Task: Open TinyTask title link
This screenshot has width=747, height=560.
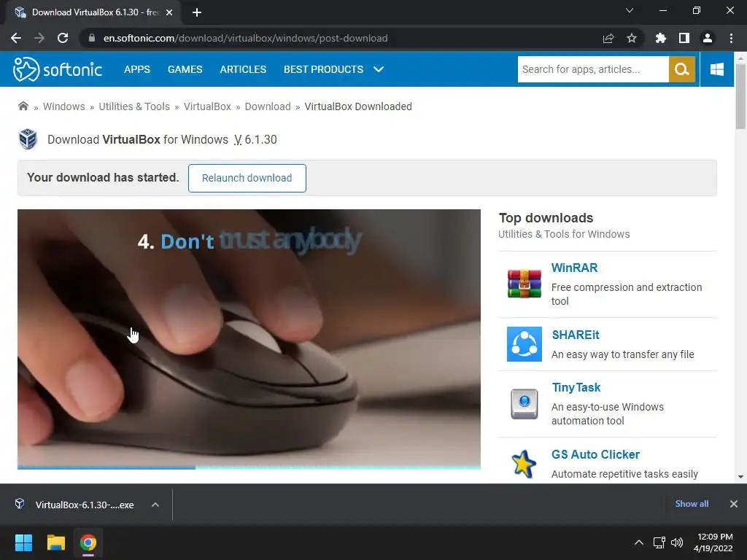Action: point(576,388)
